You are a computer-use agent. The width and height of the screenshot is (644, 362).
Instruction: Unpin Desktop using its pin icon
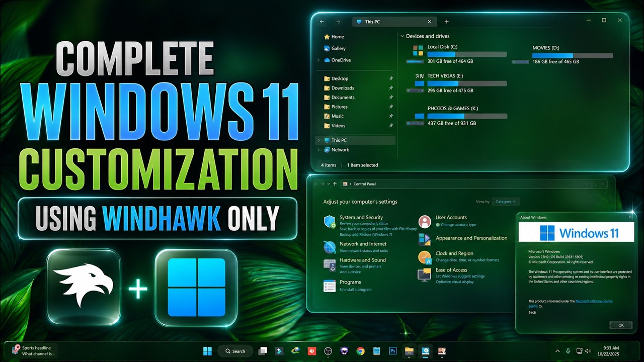click(391, 78)
